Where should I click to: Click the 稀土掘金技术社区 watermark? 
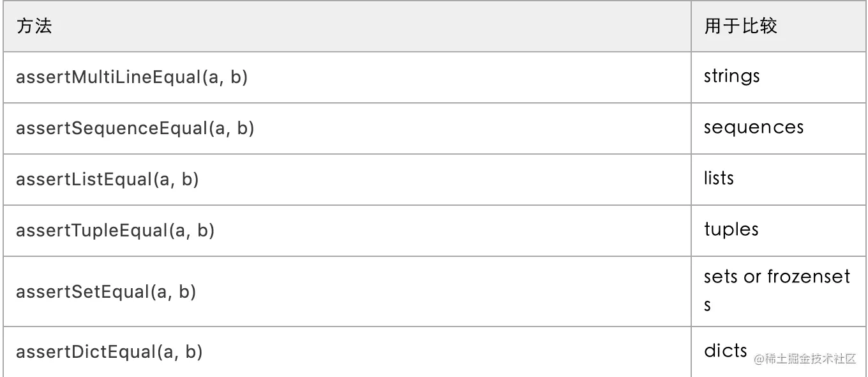click(x=804, y=358)
